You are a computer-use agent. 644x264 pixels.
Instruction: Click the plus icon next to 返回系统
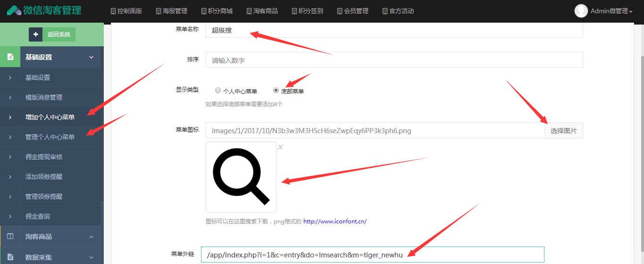point(35,34)
